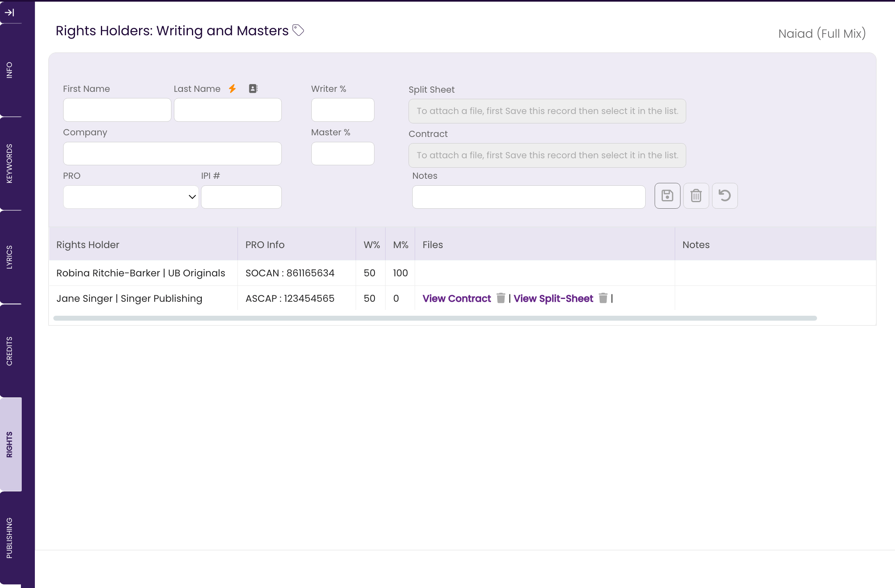Open the View Split-Sheet link
Image resolution: width=895 pixels, height=588 pixels.
pyautogui.click(x=553, y=299)
